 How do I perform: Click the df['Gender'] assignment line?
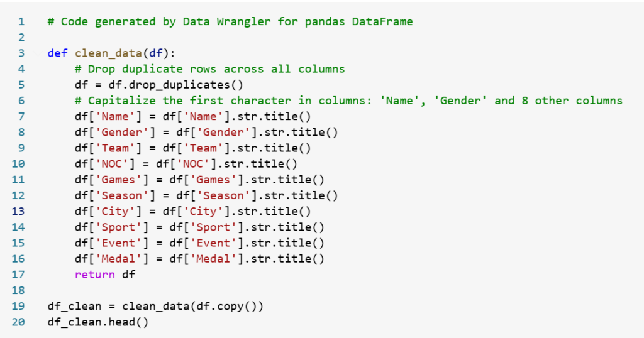point(206,132)
